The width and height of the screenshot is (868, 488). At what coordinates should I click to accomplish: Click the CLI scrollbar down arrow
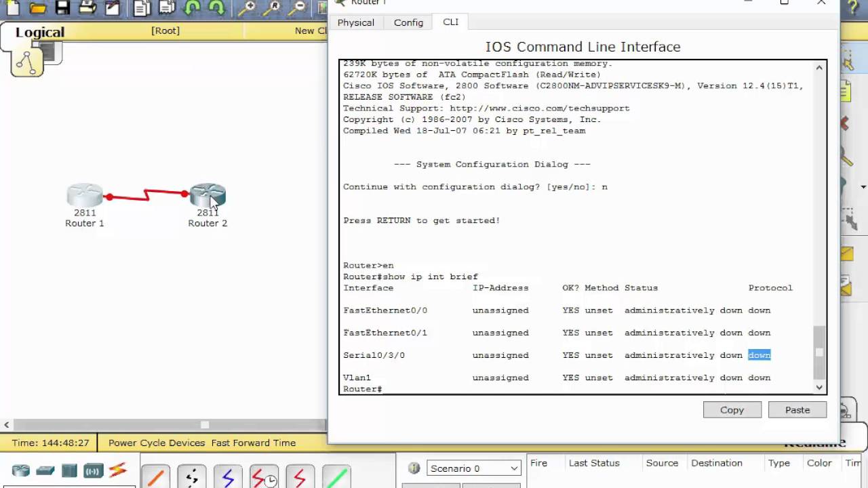(819, 388)
